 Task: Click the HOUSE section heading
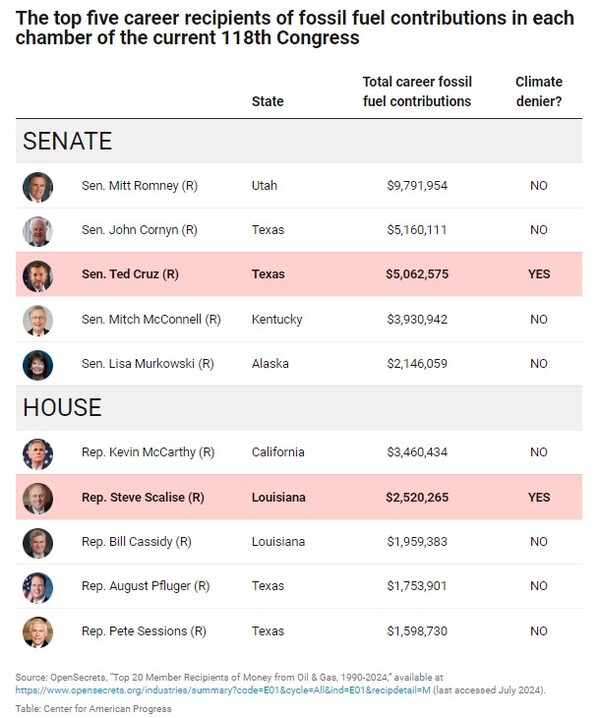62,408
